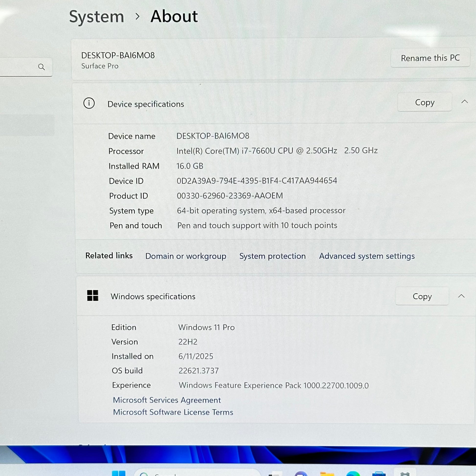Select the System type value 64-bit operating system
Image resolution: width=476 pixels, height=476 pixels.
[x=261, y=211]
